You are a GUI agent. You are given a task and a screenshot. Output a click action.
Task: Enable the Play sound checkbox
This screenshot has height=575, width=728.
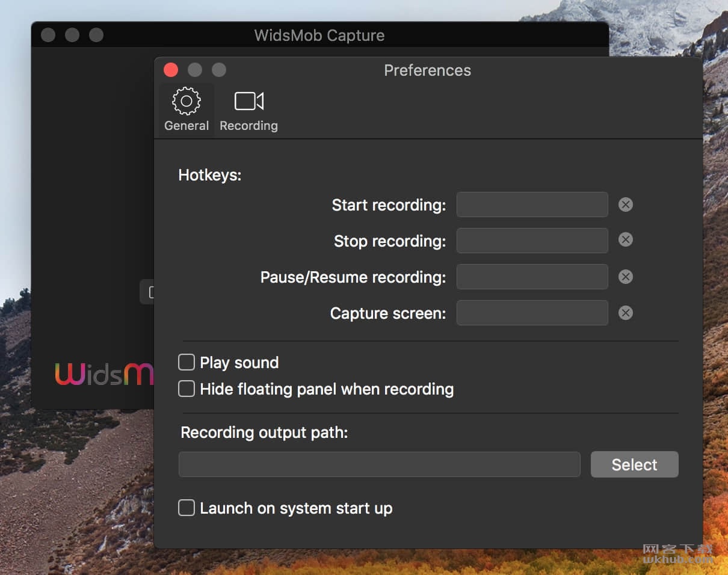click(x=187, y=362)
